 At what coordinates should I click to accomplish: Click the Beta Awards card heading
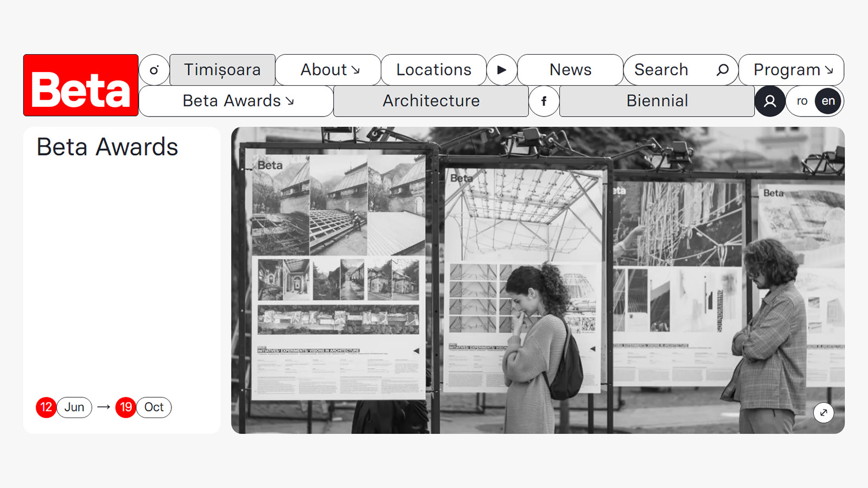coord(107,147)
